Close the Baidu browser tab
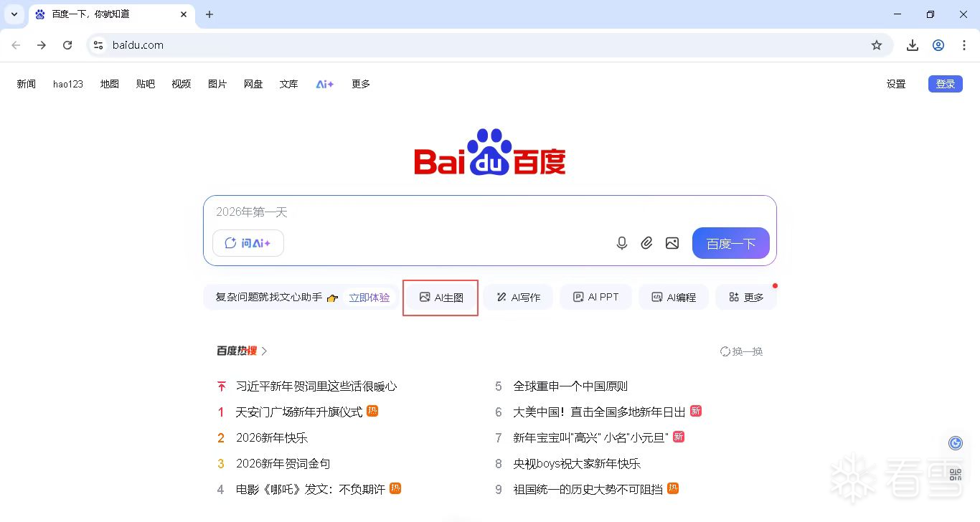The image size is (980, 522). pos(184,14)
